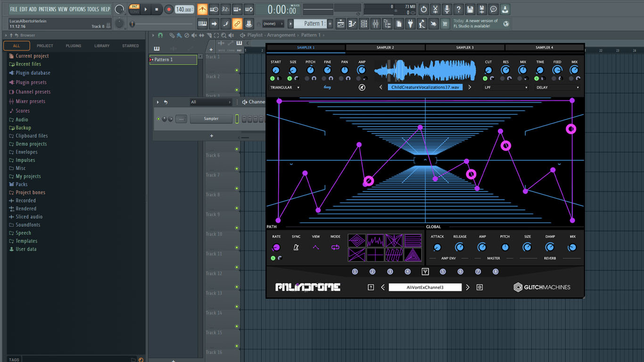Open the mixer view icon
The height and width of the screenshot is (362, 644).
click(375, 24)
